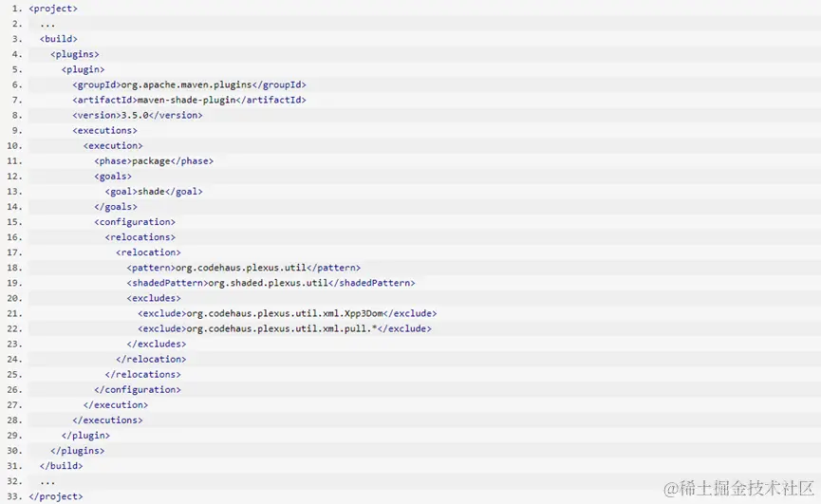Click the opening <goals> tag
Viewport: 821px width, 504px height.
point(113,177)
